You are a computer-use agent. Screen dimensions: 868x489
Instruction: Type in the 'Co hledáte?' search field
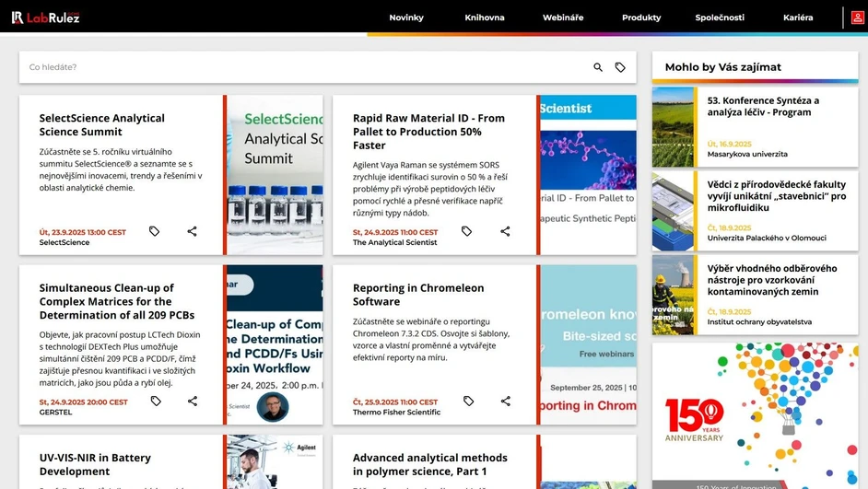tap(304, 67)
